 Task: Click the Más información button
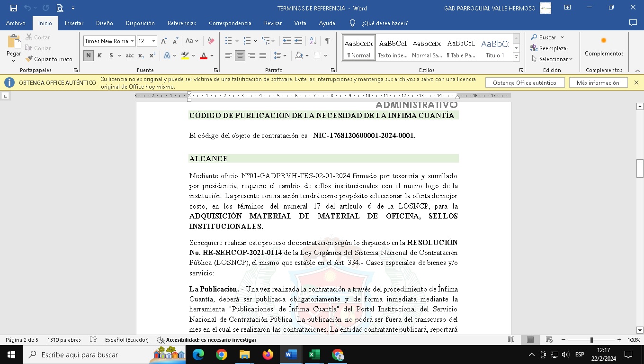point(598,83)
